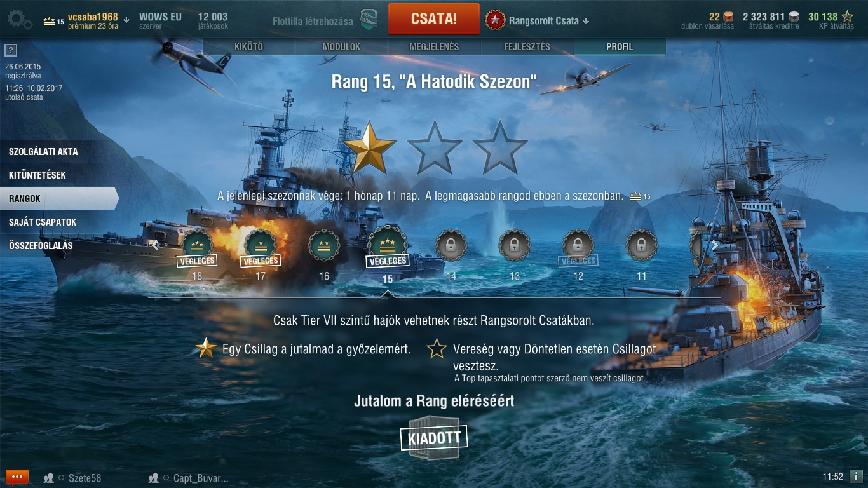Open the Fejlesztés tab
This screenshot has width=868, height=488.
tap(527, 47)
